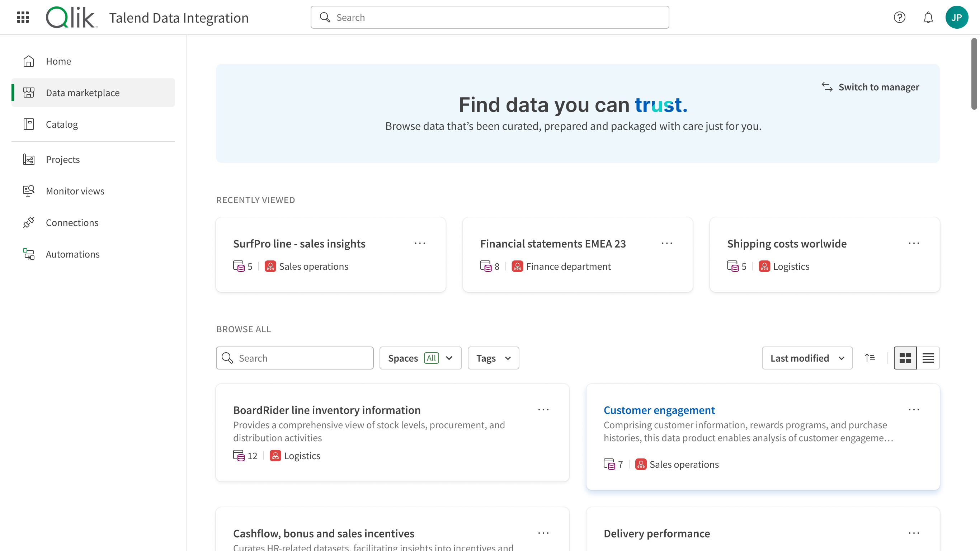This screenshot has width=980, height=551.
Task: Click the grid view layout icon
Action: [905, 358]
